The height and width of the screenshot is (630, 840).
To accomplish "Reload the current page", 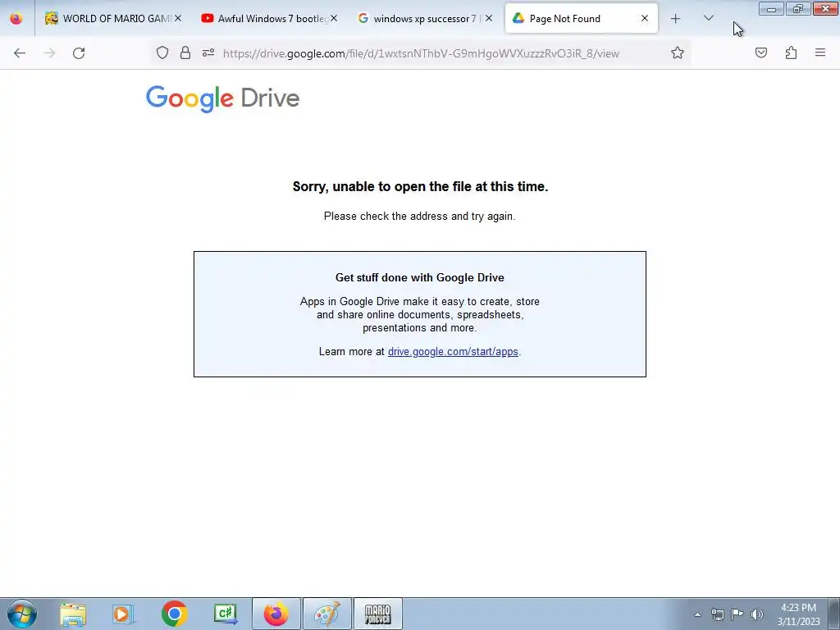I will [x=79, y=53].
